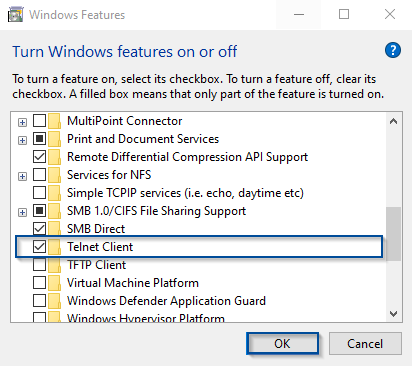Click the blue help question mark icon
This screenshot has width=412, height=366.
pos(393,51)
